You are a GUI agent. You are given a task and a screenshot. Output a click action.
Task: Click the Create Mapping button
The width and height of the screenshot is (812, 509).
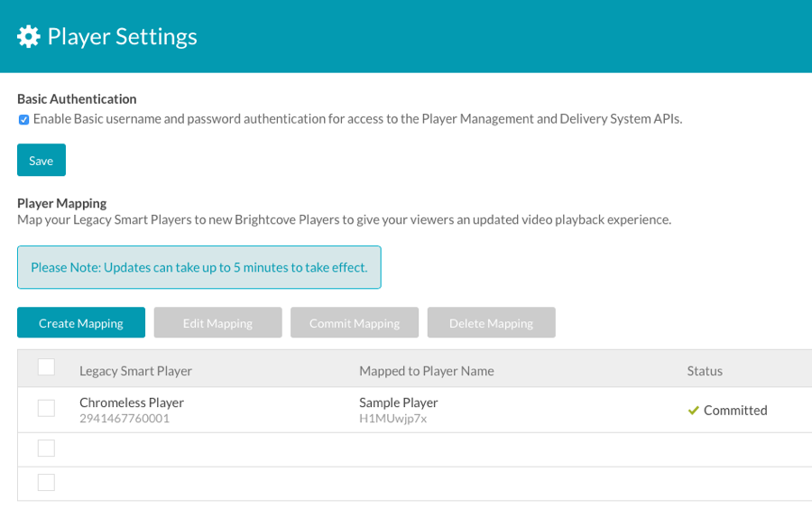point(81,322)
